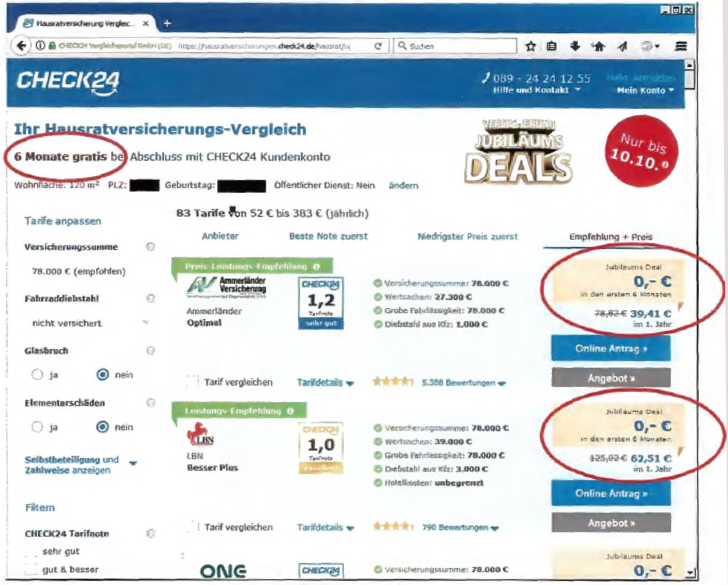728x585 pixels.
Task: Check the sehr gut Tarifnote filter
Action: (x=31, y=552)
